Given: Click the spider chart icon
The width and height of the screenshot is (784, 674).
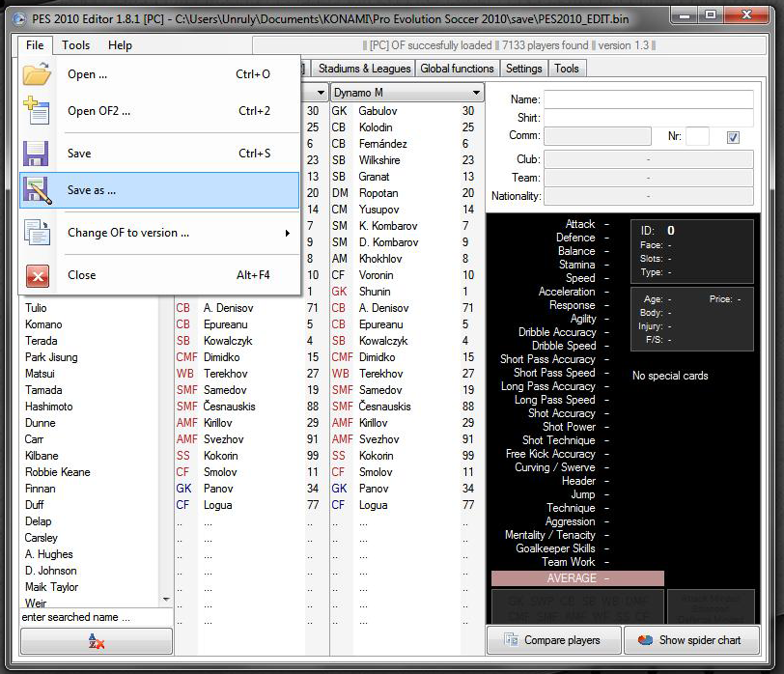Looking at the screenshot, I should click(x=646, y=640).
